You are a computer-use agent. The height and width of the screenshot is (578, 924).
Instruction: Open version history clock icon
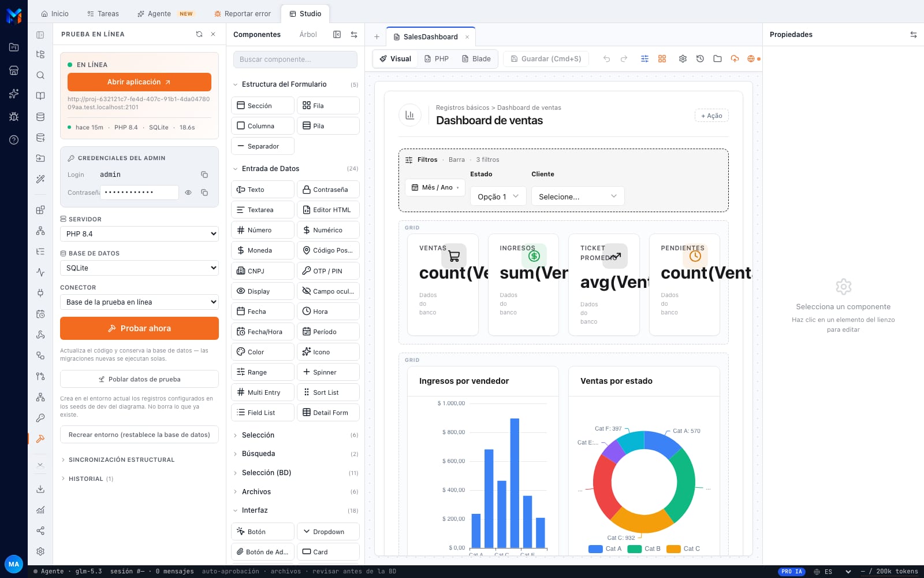[700, 59]
